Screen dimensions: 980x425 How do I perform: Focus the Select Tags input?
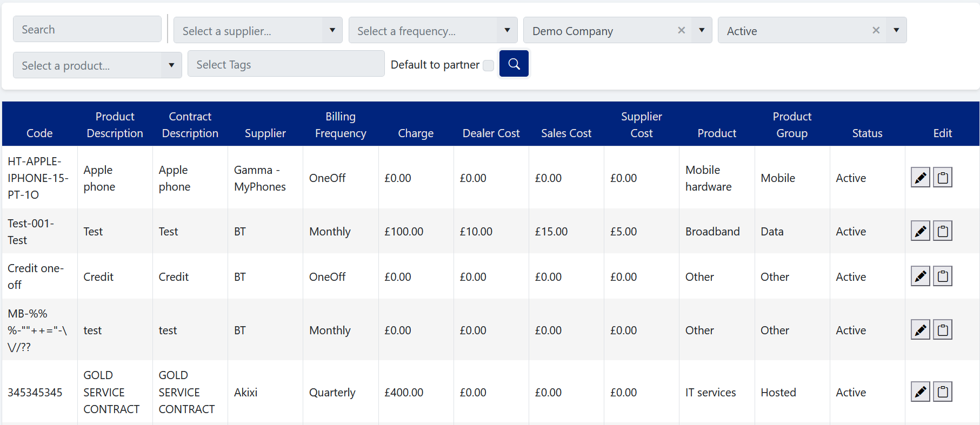[286, 65]
